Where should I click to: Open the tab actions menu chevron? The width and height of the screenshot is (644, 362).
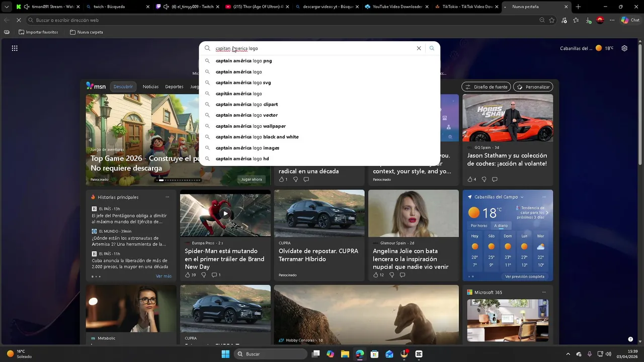coord(6,7)
